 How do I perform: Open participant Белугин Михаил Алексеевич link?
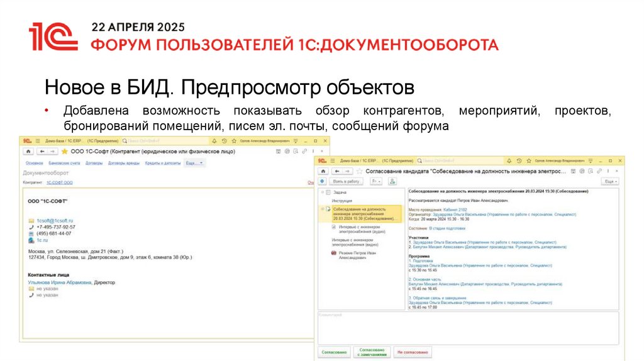point(489,247)
